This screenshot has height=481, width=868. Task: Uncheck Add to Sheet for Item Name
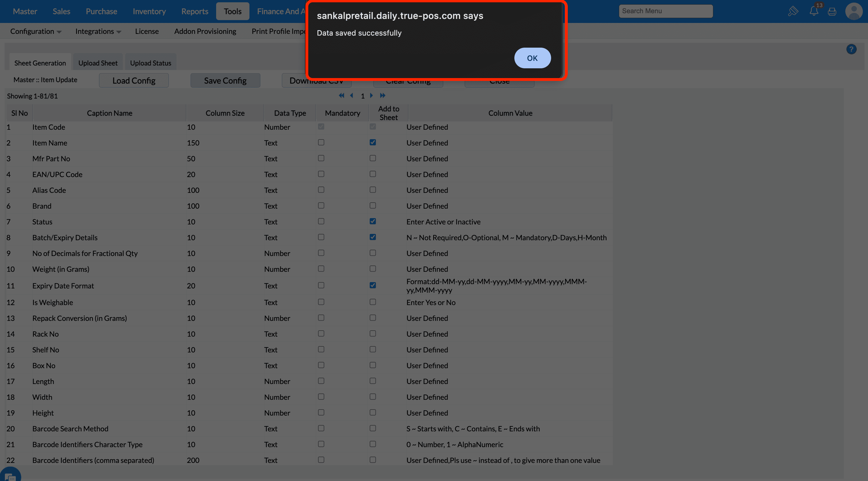(x=373, y=142)
